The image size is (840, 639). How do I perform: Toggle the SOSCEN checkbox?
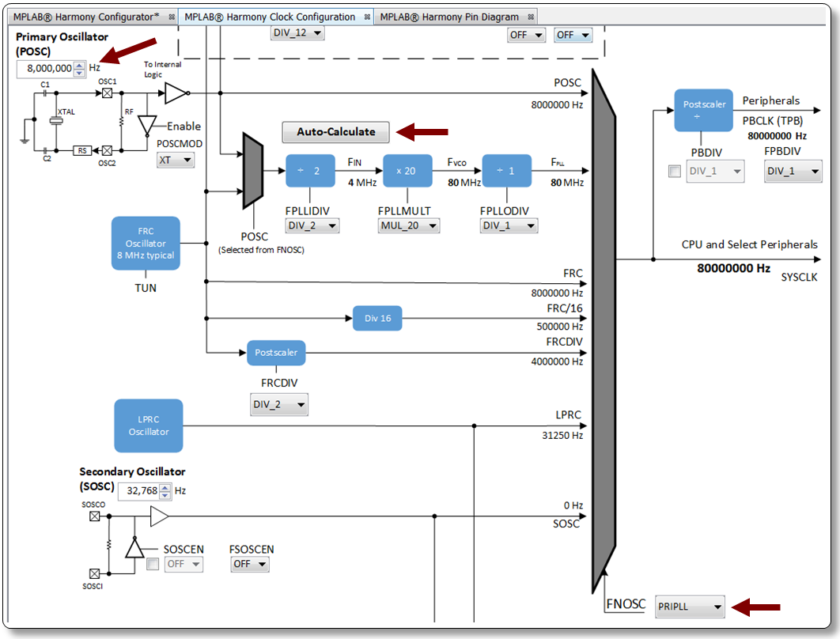(153, 564)
